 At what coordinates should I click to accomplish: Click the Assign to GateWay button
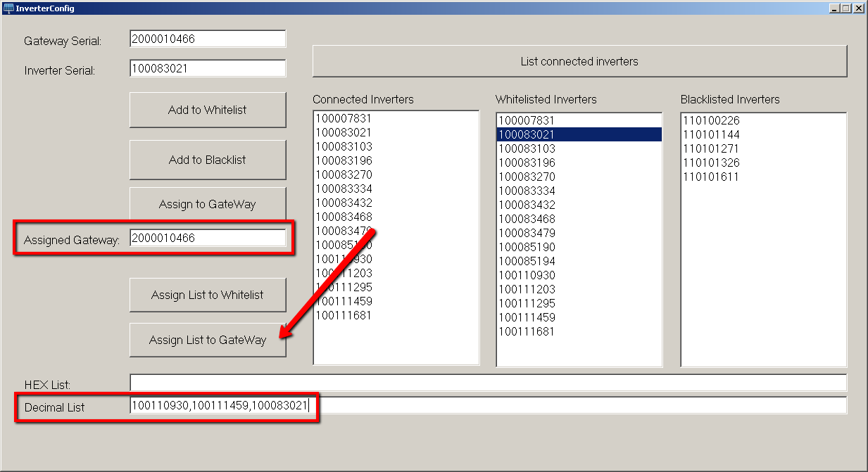[208, 204]
